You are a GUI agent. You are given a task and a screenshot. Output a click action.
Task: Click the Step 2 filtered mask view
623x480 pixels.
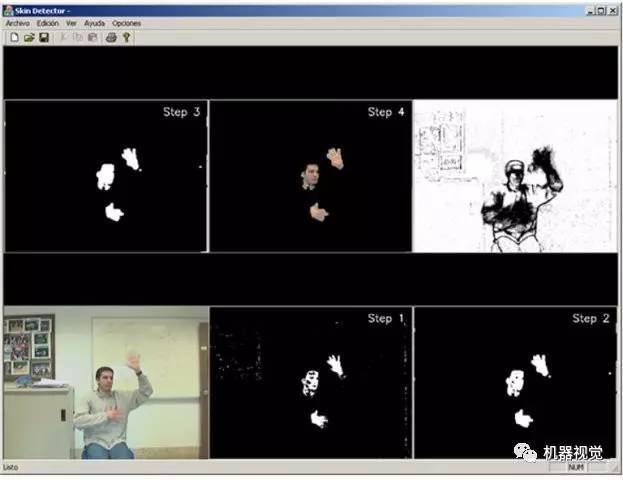(515, 383)
